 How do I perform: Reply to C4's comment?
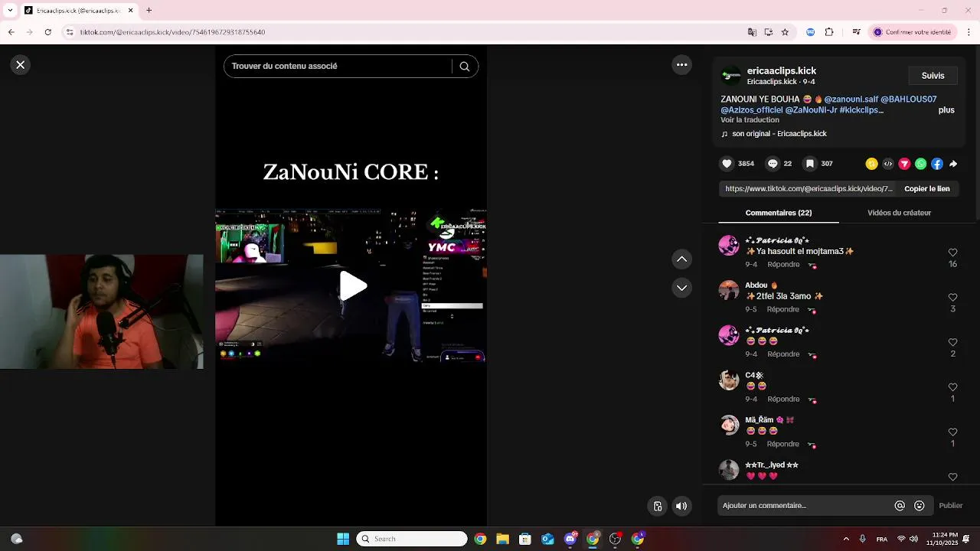[783, 399]
